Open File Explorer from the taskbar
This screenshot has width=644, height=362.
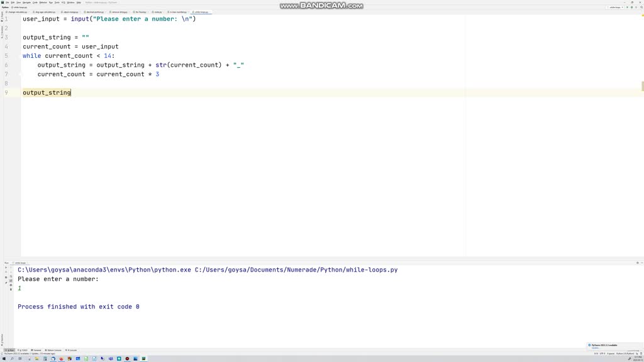36,359
